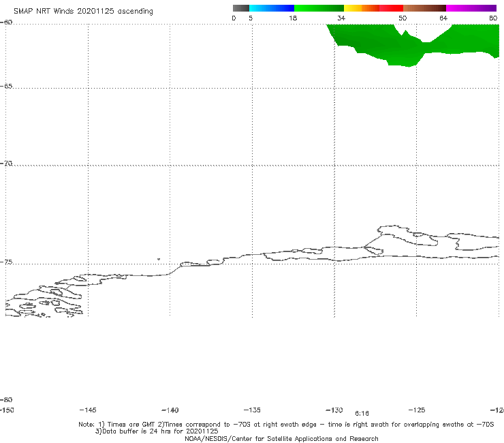This screenshot has height=443, width=504.
Task: Click the longitude label '-135'
Action: [x=252, y=410]
